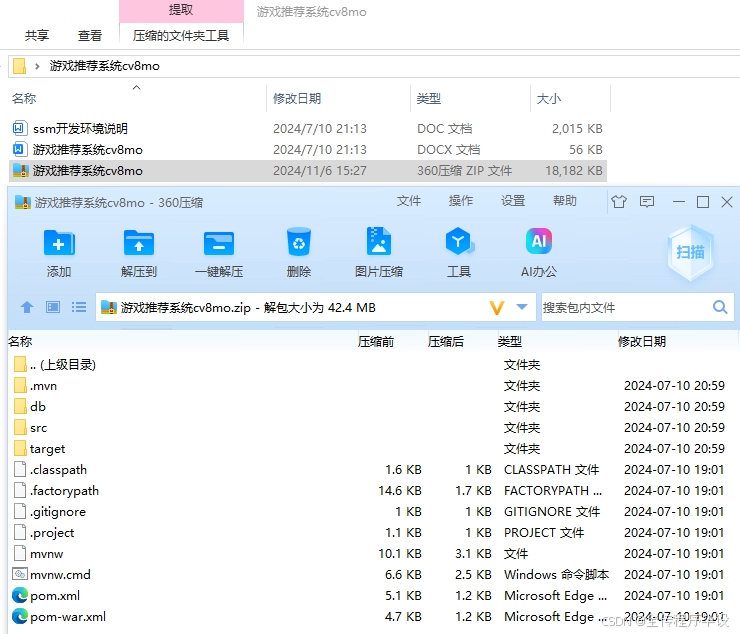The image size is (740, 634).
Task: Sort Explorer by 名称 column header
Action: (24, 98)
